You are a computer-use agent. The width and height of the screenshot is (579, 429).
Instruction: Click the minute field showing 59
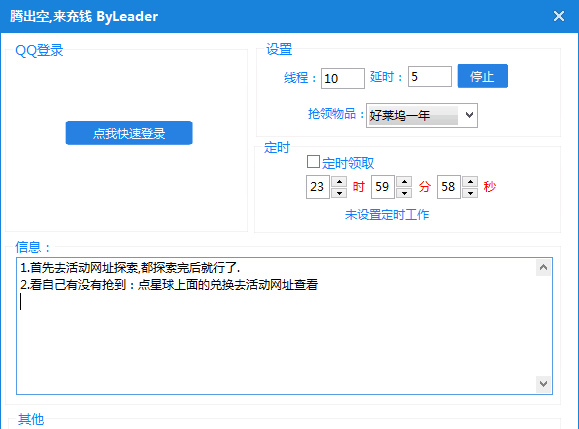383,187
